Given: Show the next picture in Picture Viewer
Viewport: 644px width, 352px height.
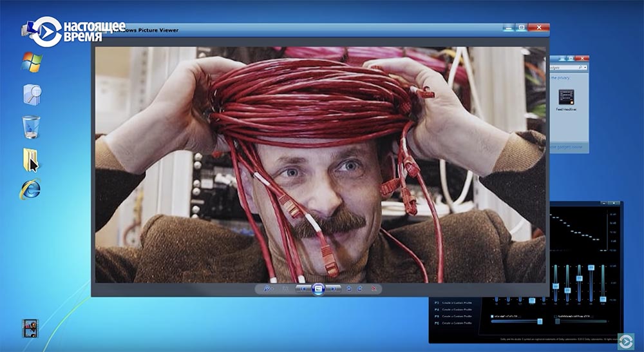Looking at the screenshot, I should pos(333,289).
